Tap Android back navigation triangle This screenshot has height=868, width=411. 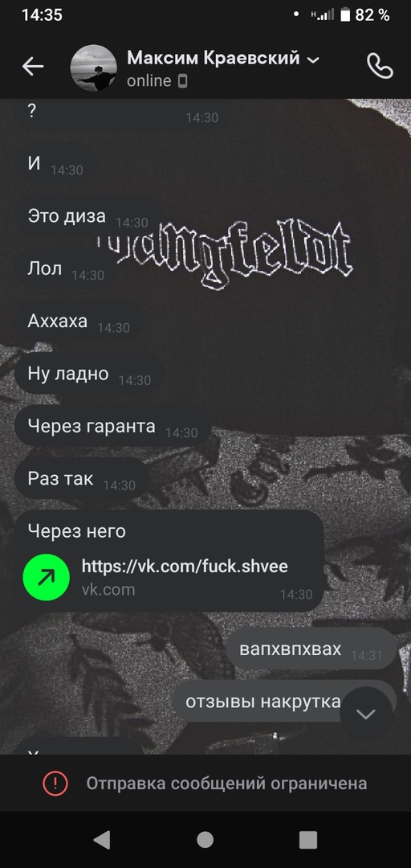pos(102,840)
